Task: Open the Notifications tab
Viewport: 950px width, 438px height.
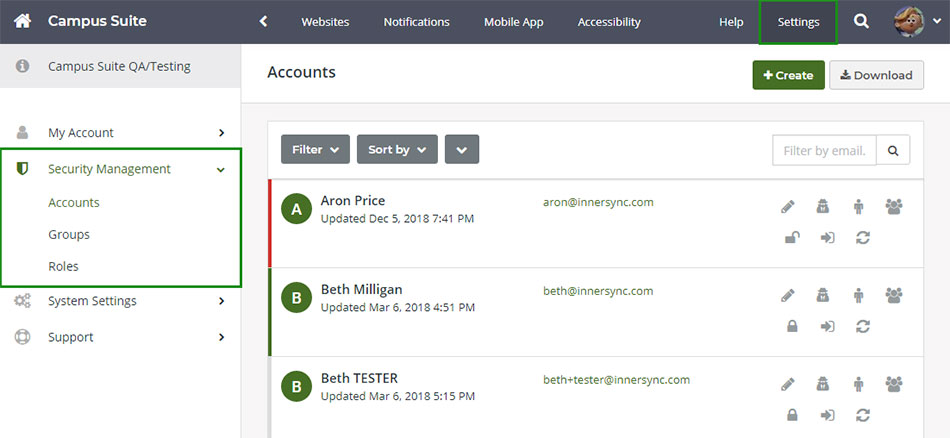Action: click(416, 22)
